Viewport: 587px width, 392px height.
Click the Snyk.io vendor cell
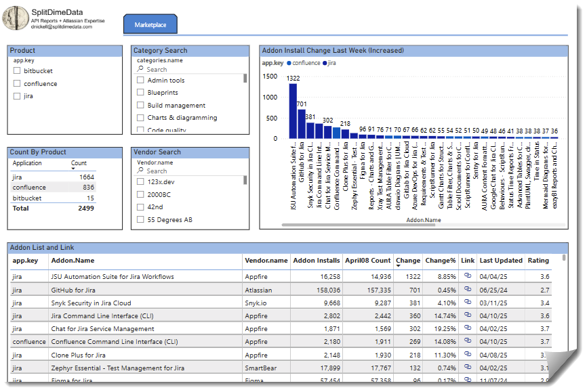(256, 303)
